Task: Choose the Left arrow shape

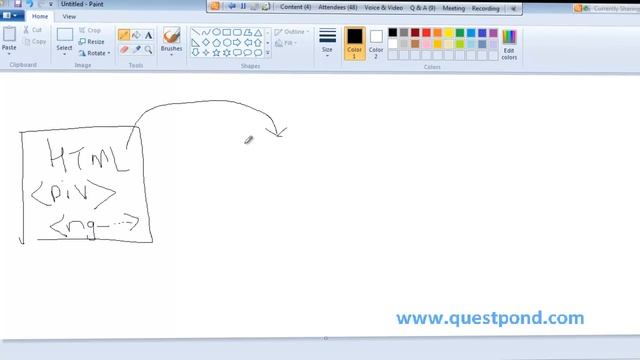Action: 248,42
